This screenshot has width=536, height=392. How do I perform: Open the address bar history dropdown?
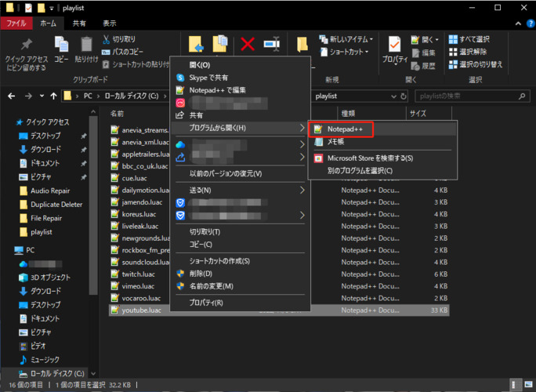pos(393,96)
